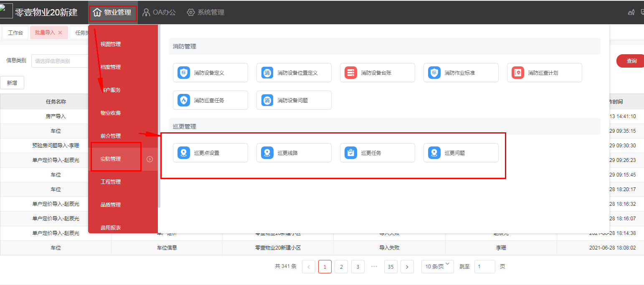Open the 消防作业标准 shield icon

434,73
